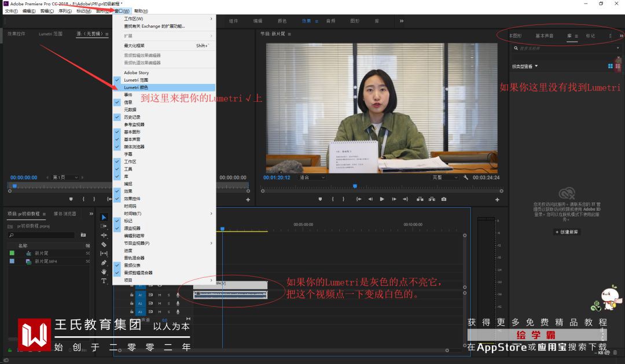625x364 pixels.
Task: Click program monitor playhead marker
Action: (355, 186)
